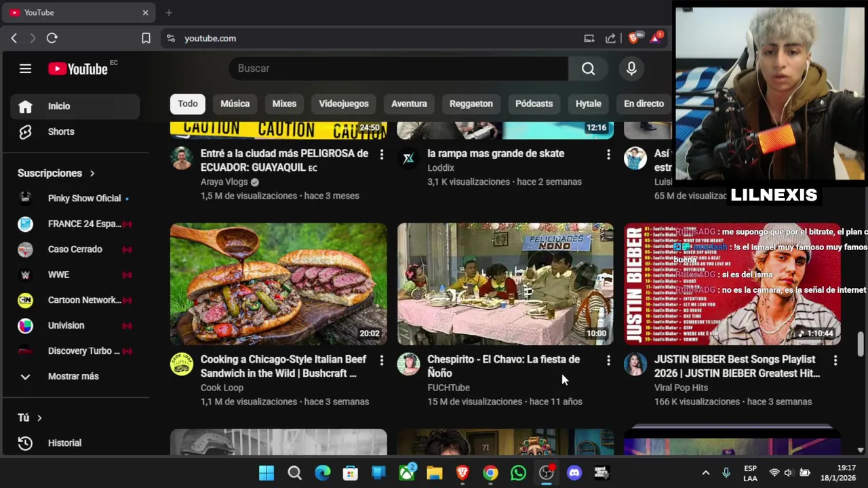Click into the Buscar search field
This screenshot has width=868, height=488.
tap(398, 68)
